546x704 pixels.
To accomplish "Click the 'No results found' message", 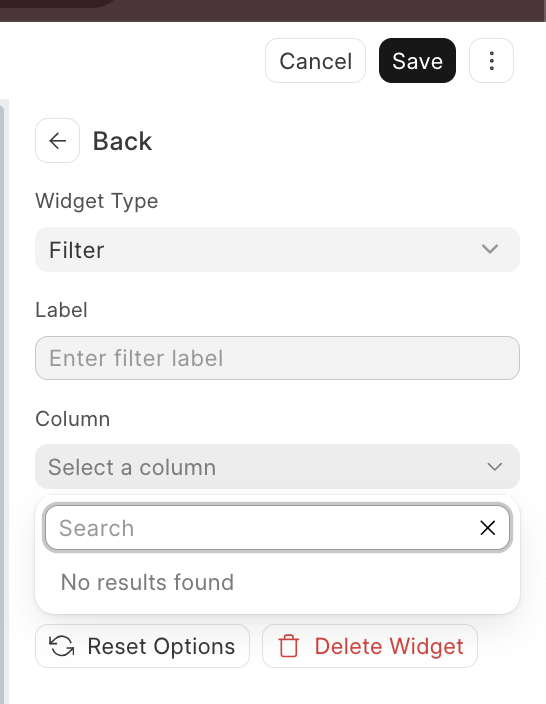I will tap(147, 582).
